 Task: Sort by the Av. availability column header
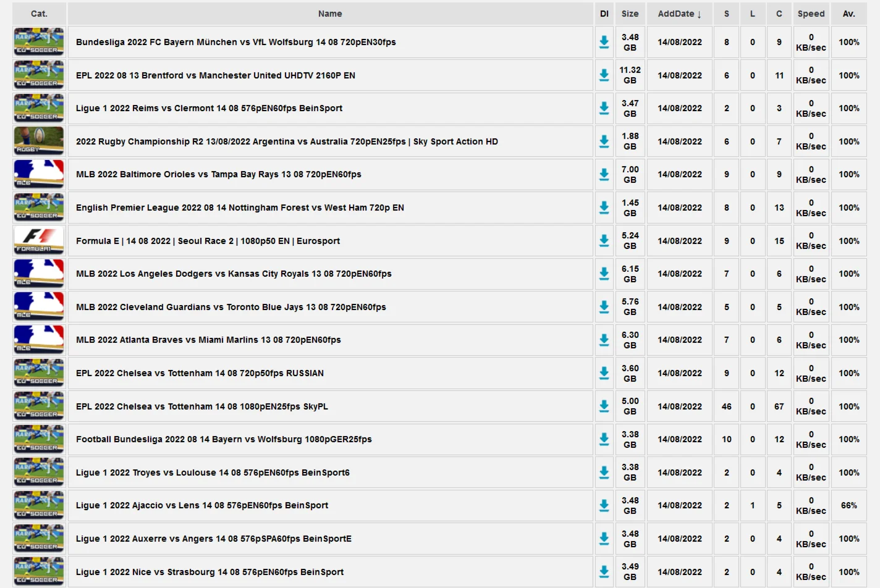tap(849, 14)
